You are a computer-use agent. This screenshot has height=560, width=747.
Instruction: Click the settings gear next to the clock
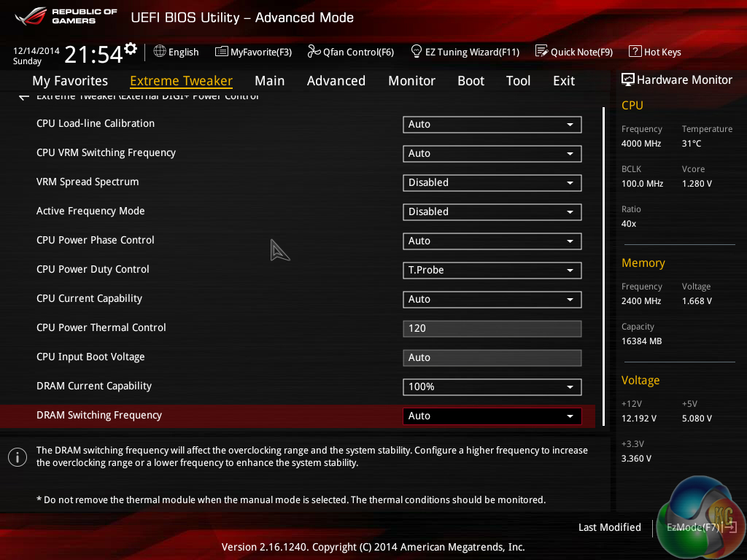point(131,49)
